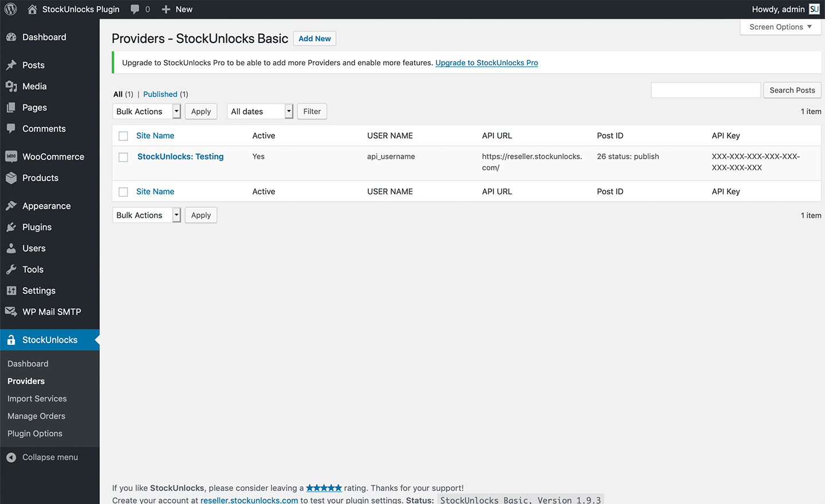Follow the Upgrade to StockUnlocks Pro link
Screen dimensions: 825x504
[486, 63]
